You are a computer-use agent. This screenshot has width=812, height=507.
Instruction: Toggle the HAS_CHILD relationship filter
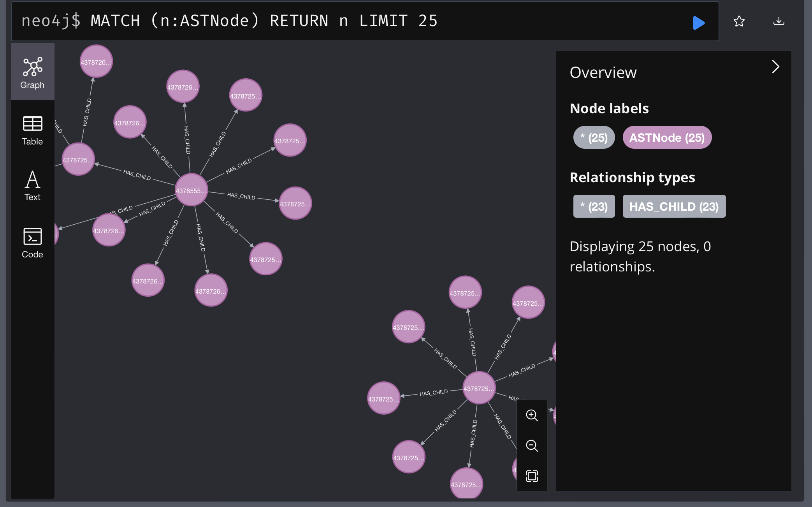(x=674, y=206)
